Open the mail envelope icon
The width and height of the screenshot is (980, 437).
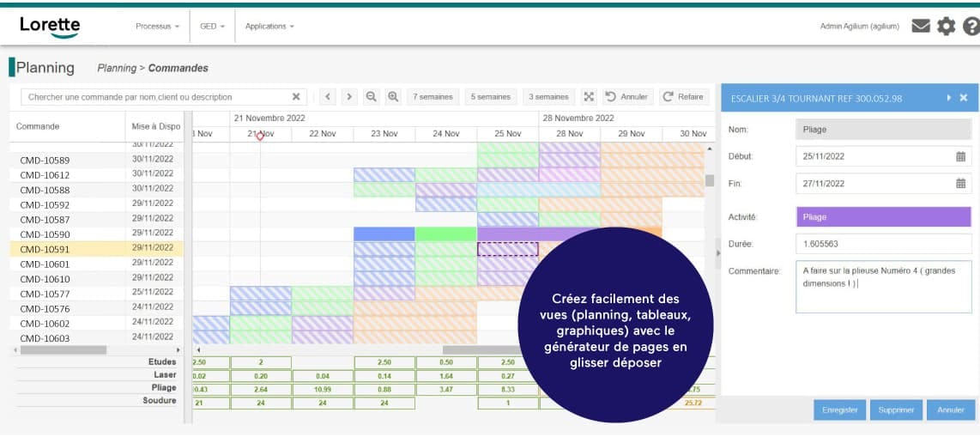tap(921, 27)
